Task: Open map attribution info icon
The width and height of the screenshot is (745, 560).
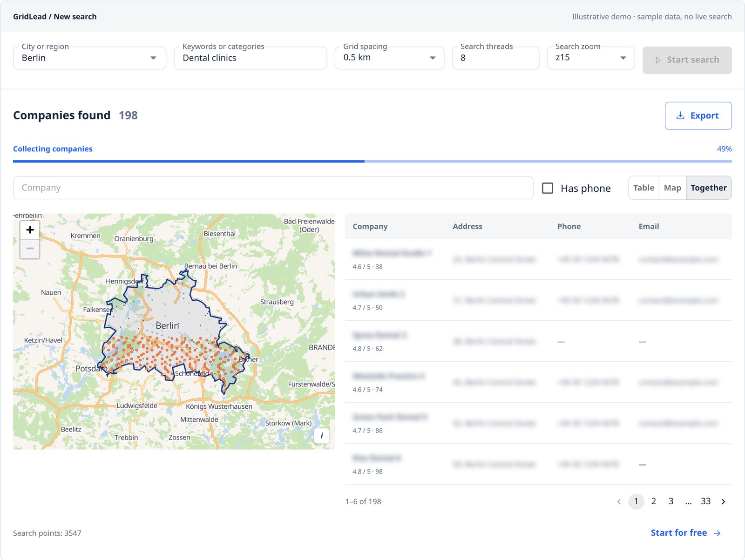Action: (322, 436)
